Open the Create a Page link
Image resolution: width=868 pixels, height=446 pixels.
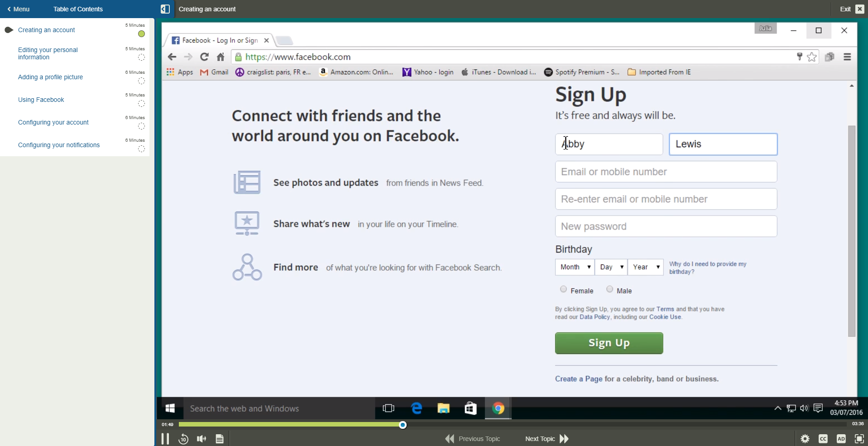[578, 379]
